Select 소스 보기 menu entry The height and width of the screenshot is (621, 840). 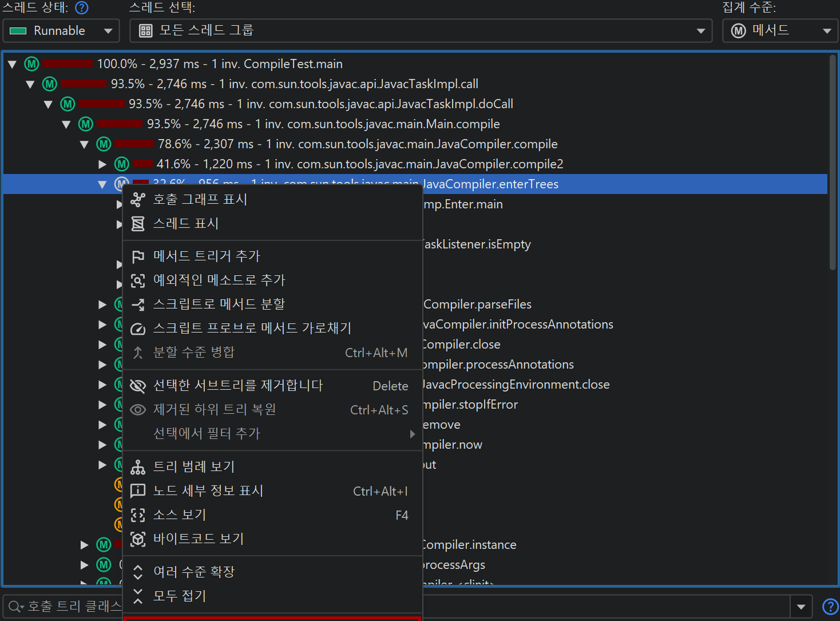tap(180, 515)
